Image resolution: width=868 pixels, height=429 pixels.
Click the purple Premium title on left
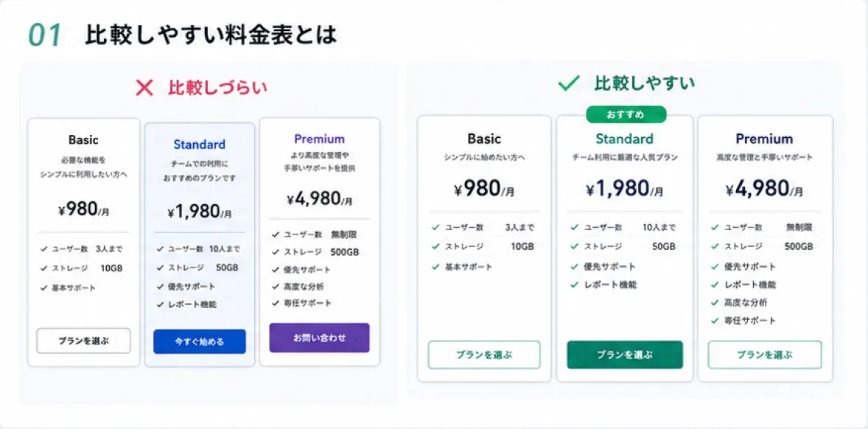point(319,139)
